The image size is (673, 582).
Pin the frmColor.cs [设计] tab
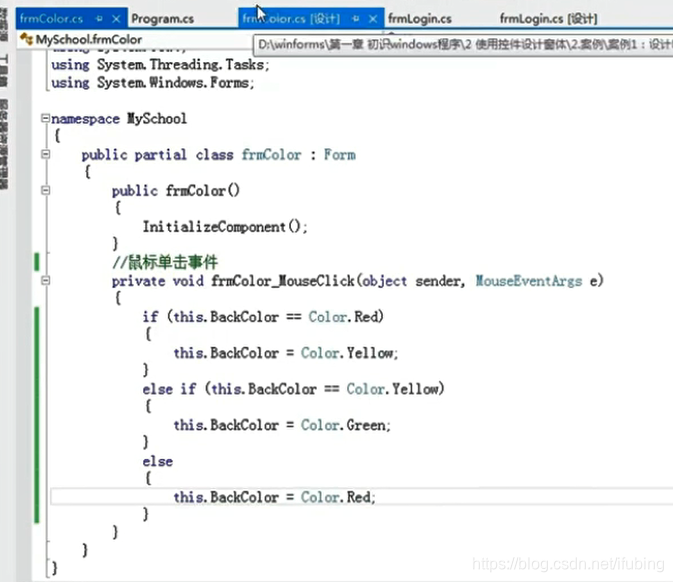pos(356,19)
